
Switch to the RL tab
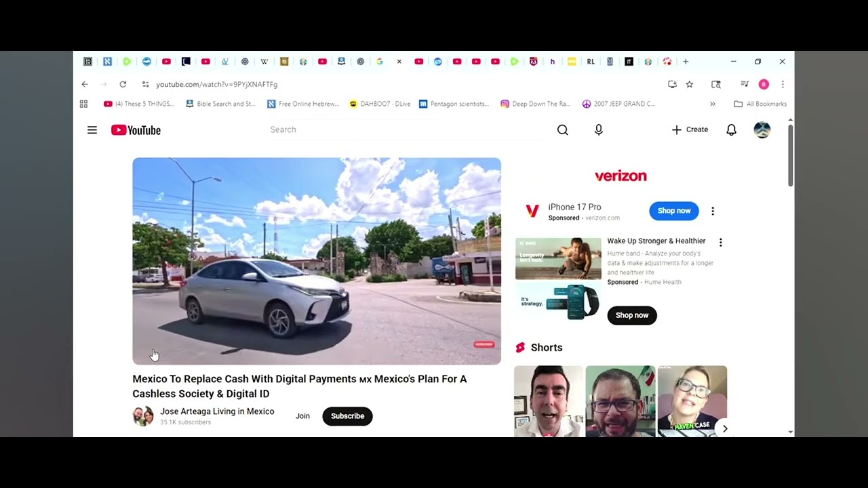click(x=591, y=62)
